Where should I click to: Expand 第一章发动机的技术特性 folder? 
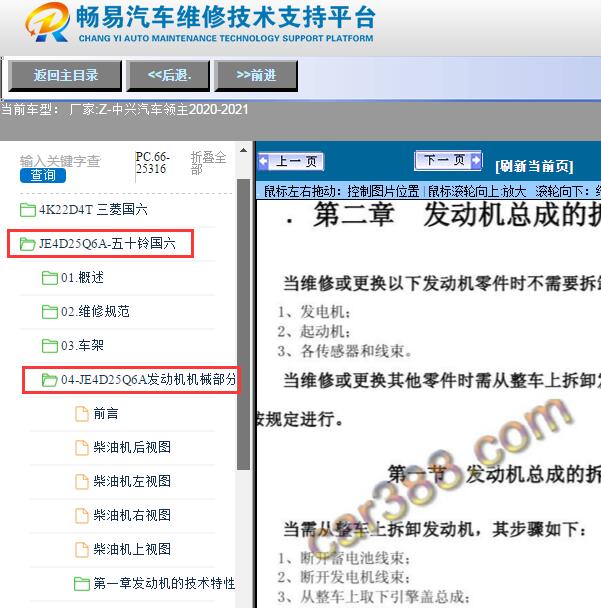(164, 583)
